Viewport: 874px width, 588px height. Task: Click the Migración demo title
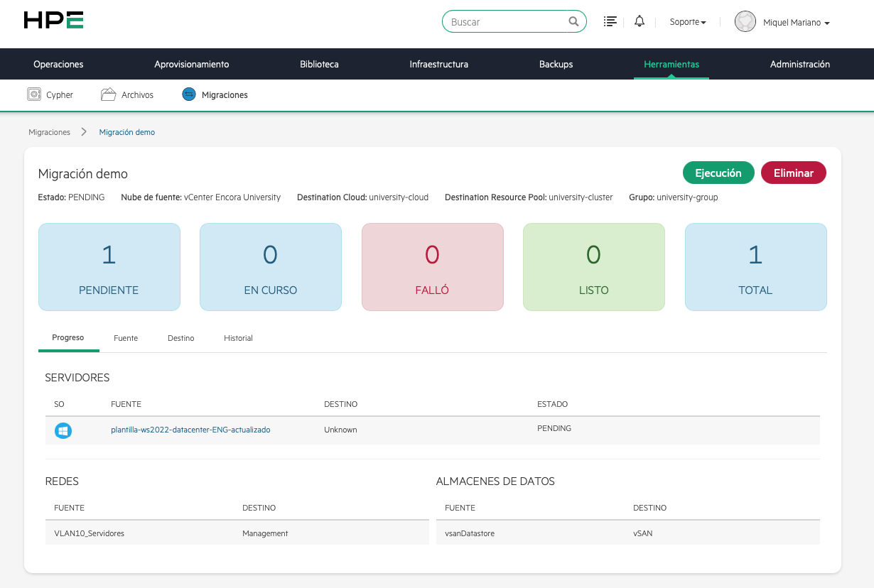tap(83, 174)
